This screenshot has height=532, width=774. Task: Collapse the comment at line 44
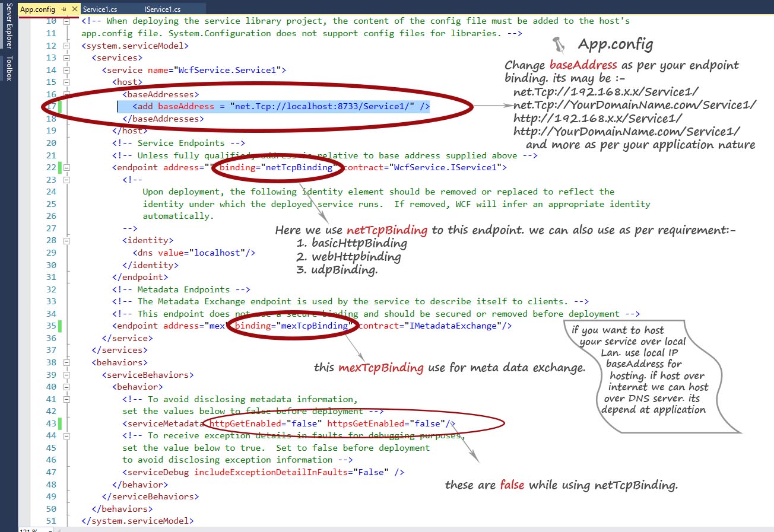click(x=67, y=435)
